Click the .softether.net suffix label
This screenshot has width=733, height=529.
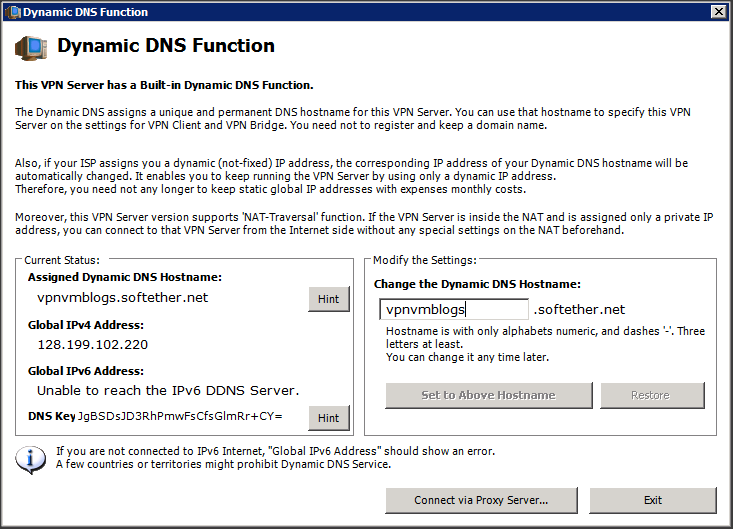[x=580, y=310]
